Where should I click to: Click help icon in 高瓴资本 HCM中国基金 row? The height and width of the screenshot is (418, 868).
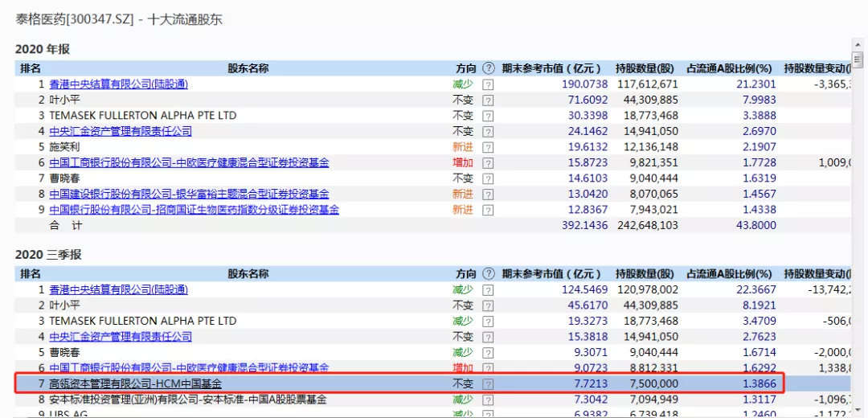488,383
